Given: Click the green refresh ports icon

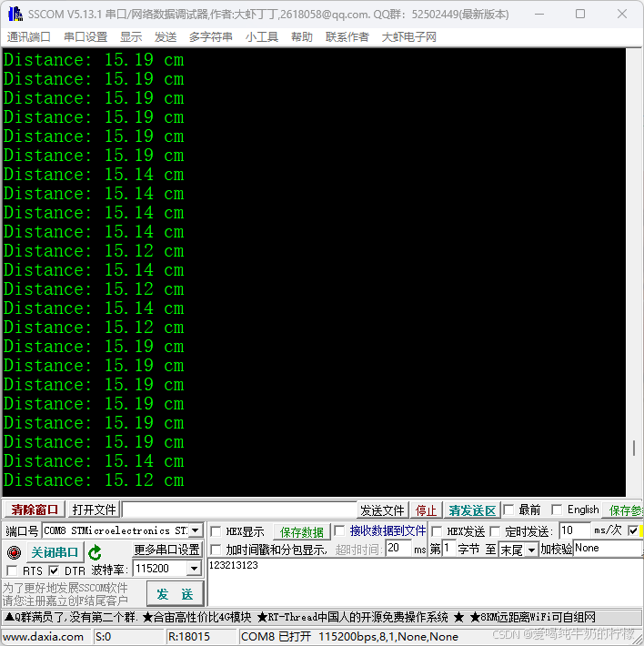Looking at the screenshot, I should click(x=96, y=552).
